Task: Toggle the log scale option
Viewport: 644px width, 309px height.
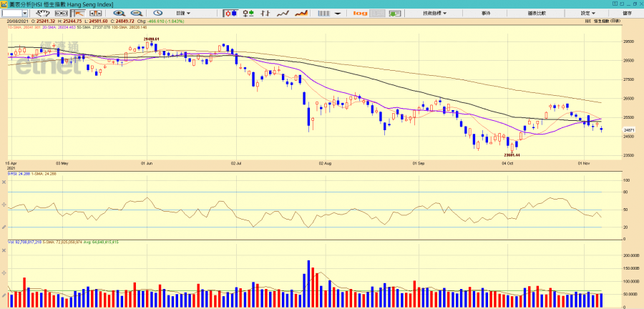Action: pyautogui.click(x=360, y=13)
